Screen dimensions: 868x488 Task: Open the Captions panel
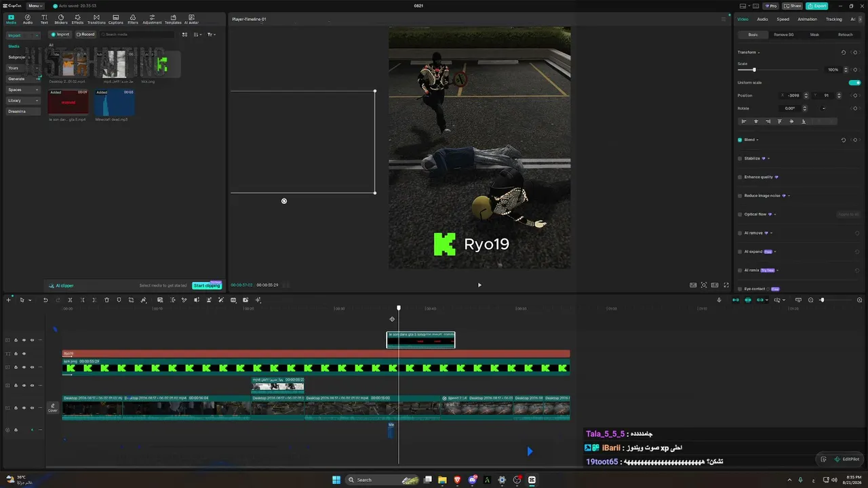116,19
